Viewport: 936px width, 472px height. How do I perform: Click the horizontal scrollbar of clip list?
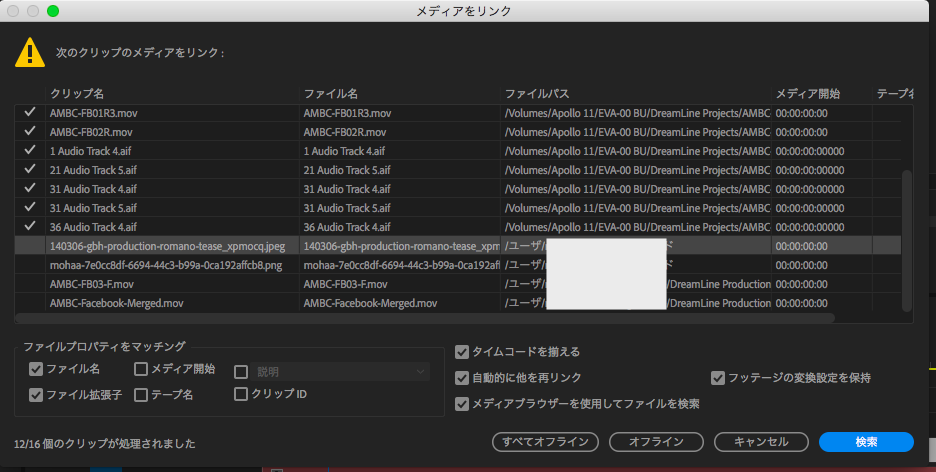click(424, 318)
